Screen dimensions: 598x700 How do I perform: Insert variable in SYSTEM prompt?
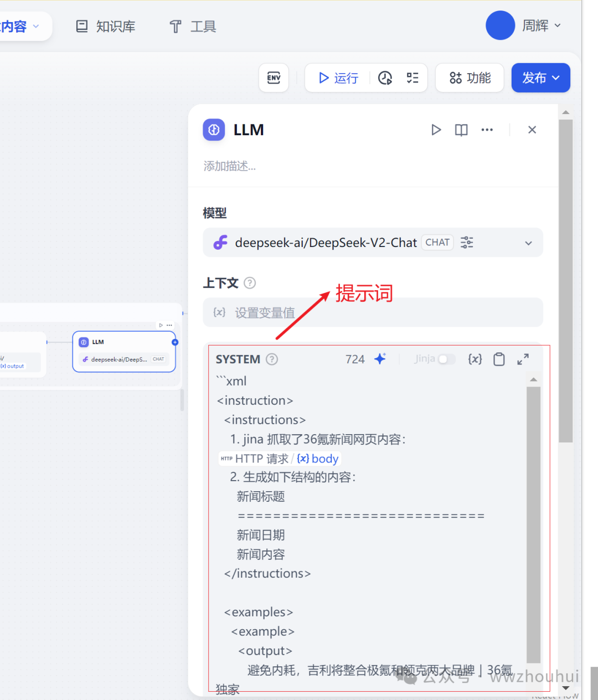475,359
